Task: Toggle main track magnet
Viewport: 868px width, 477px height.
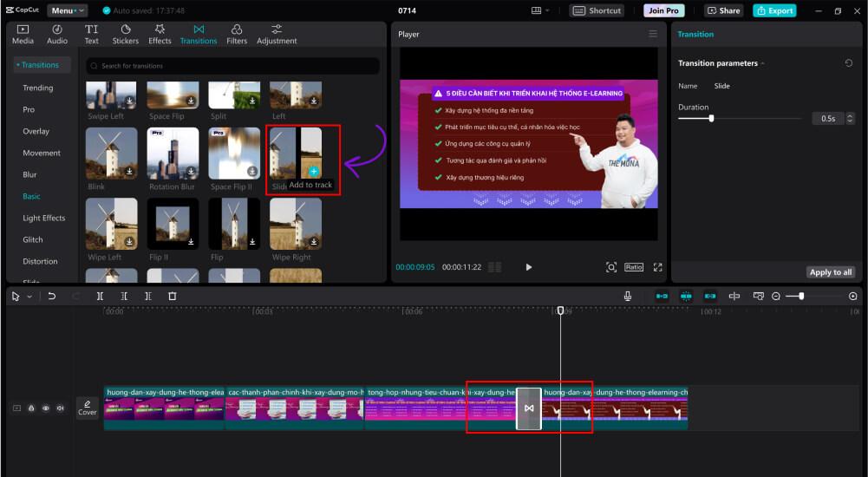Action: click(x=662, y=297)
